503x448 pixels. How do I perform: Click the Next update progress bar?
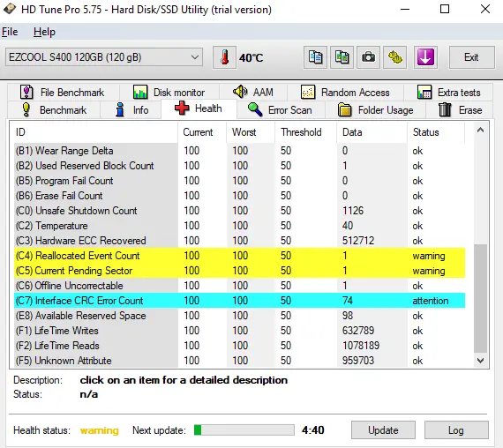[244, 430]
